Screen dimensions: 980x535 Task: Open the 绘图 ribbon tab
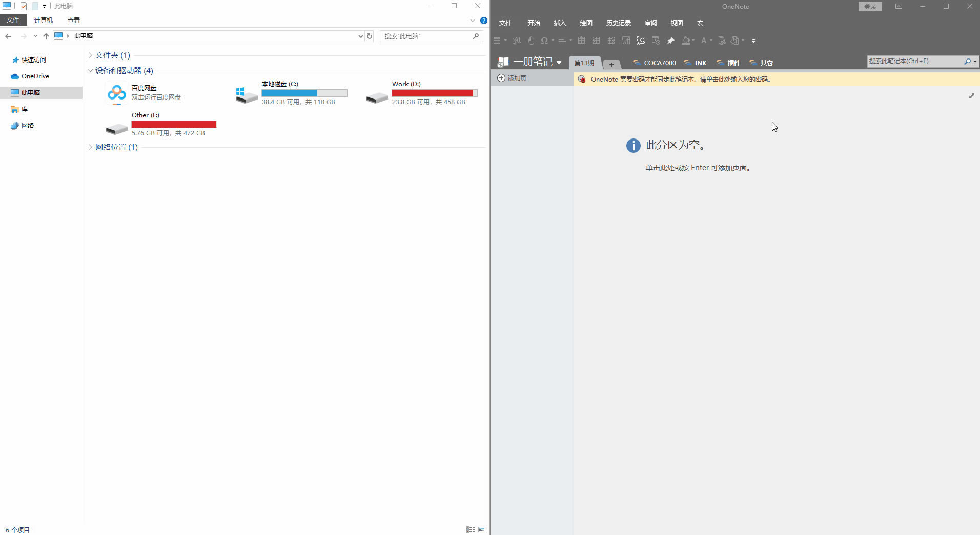pos(586,23)
